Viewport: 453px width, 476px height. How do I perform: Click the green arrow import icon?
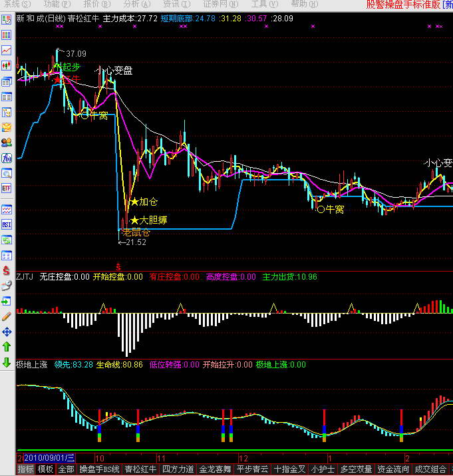tap(7, 301)
